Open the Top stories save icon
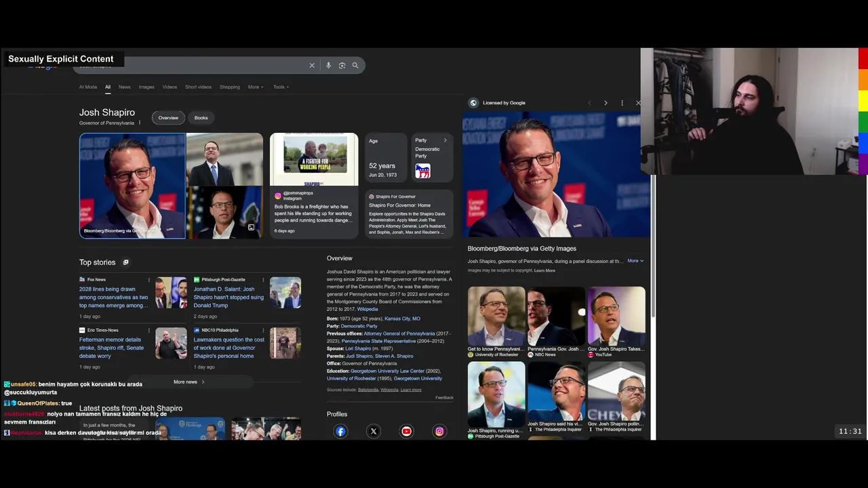The height and width of the screenshot is (488, 868). coord(125,262)
